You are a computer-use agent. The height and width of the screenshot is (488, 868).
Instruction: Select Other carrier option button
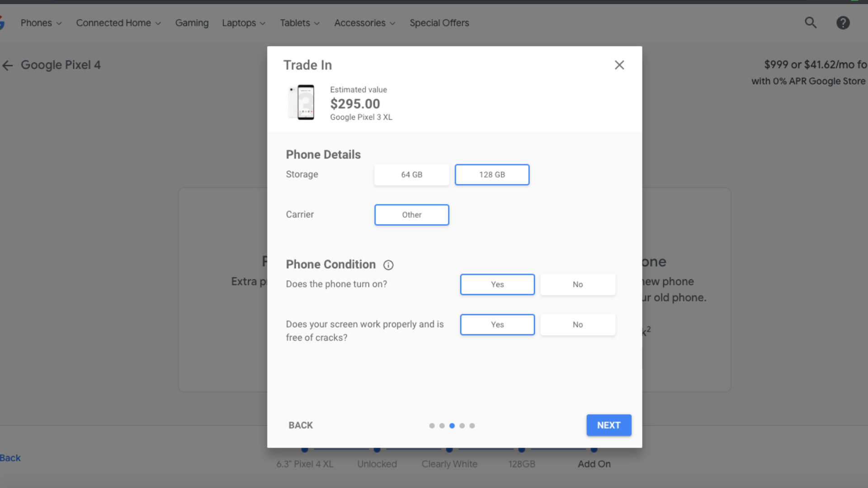(x=412, y=215)
